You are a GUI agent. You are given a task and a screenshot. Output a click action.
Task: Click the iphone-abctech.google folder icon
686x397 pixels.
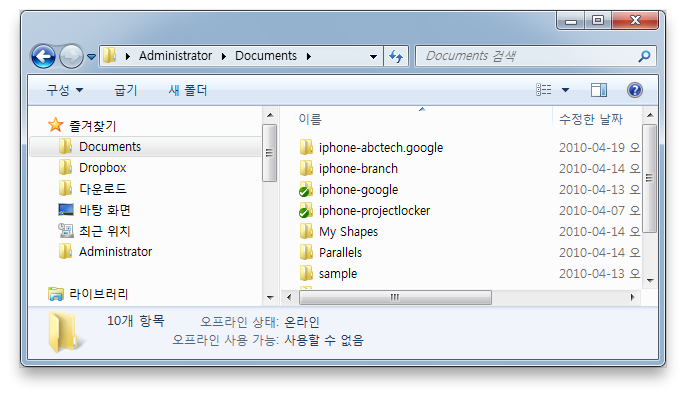[306, 147]
